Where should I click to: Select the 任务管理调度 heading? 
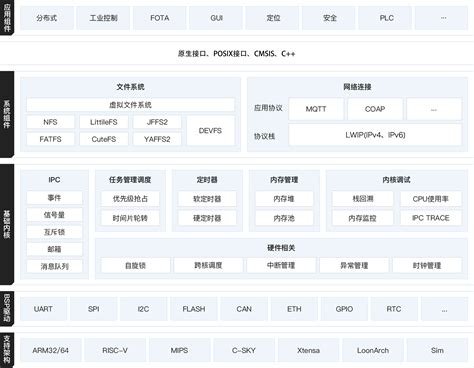click(130, 180)
